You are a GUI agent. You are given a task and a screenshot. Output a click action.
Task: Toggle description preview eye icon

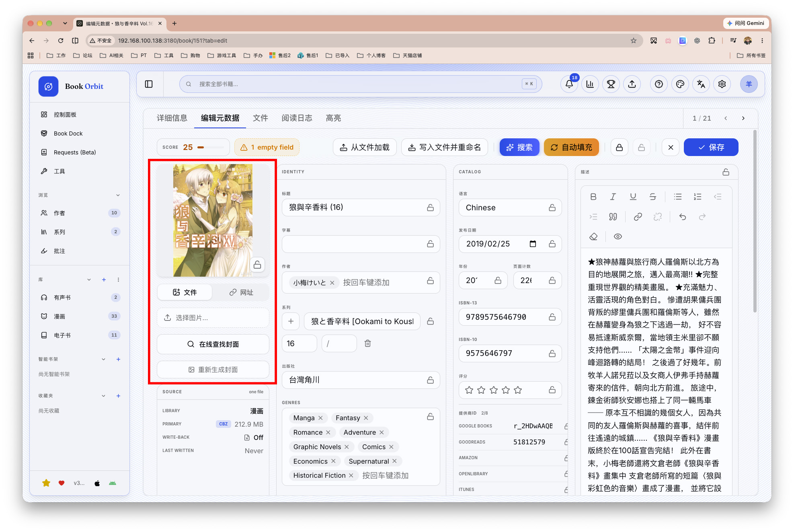(618, 236)
